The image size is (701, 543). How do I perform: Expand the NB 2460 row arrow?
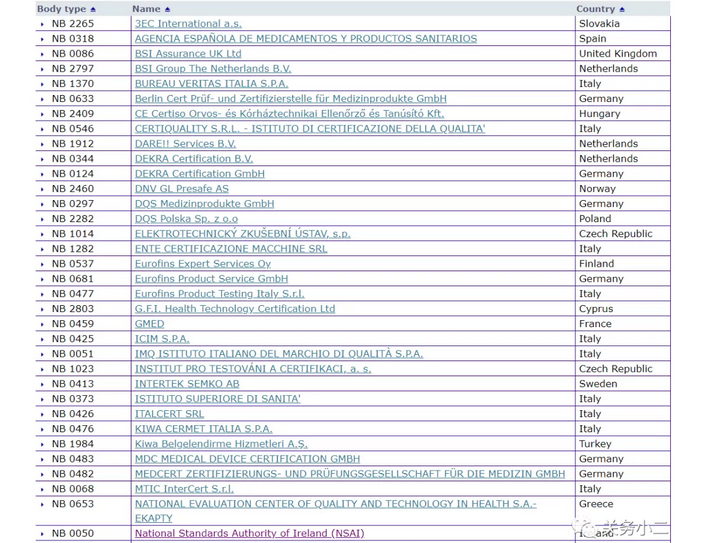coord(42,189)
